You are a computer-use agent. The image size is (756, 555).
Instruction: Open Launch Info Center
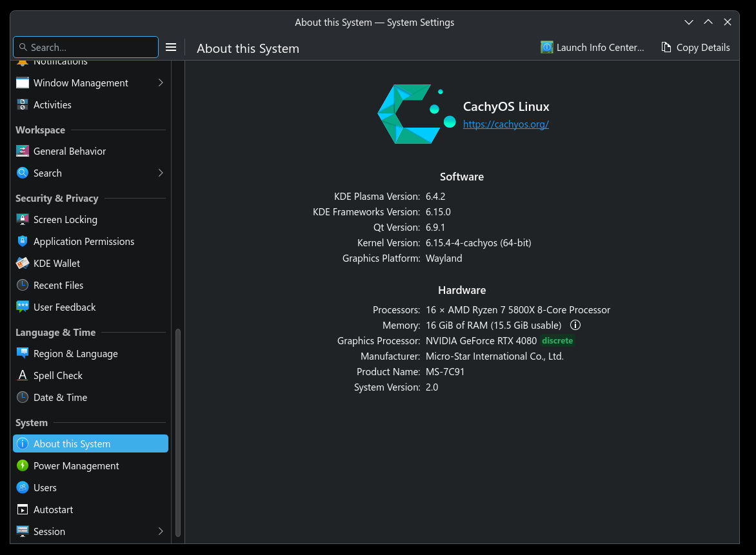click(x=593, y=47)
